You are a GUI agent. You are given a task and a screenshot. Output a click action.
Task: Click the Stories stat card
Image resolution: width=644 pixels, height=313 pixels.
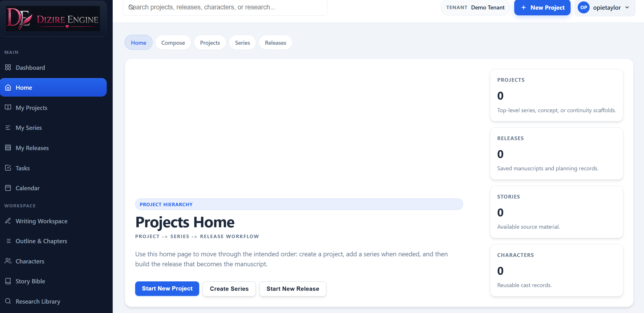(556, 212)
